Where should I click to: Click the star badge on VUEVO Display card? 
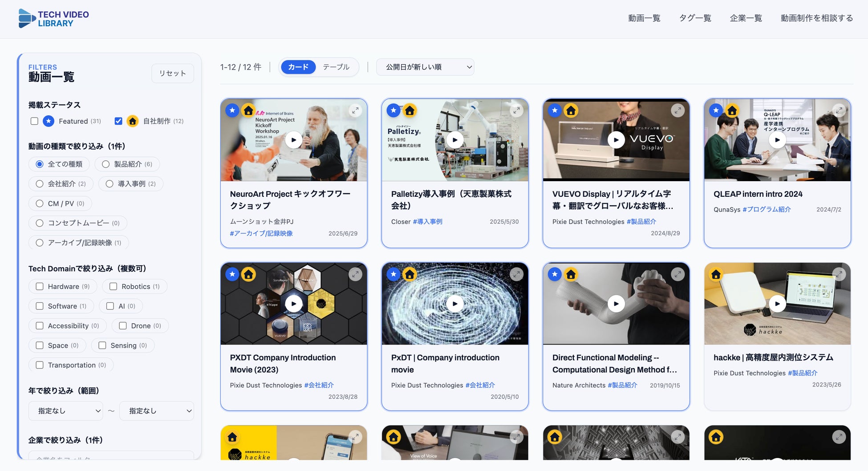click(555, 110)
